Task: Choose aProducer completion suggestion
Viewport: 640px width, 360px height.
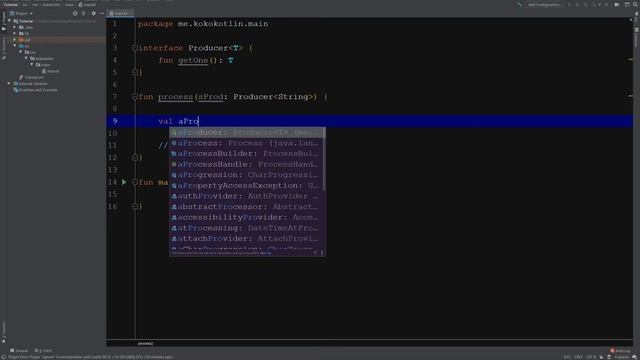Action: [247, 132]
